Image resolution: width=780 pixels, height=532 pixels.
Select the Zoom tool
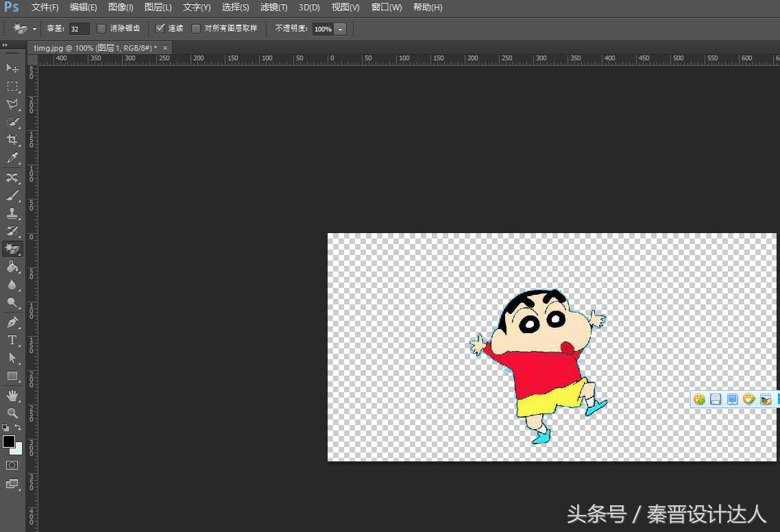[x=12, y=414]
